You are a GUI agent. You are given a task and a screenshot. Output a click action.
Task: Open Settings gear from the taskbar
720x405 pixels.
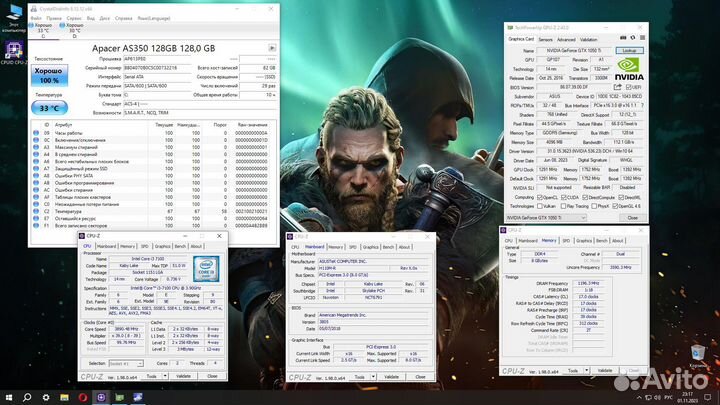pyautogui.click(x=46, y=397)
